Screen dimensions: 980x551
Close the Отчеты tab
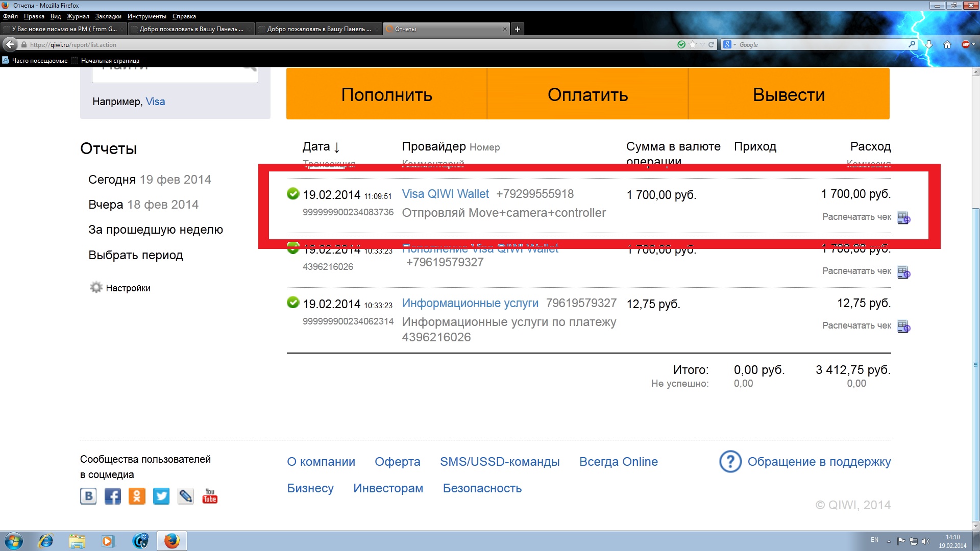coord(505,29)
